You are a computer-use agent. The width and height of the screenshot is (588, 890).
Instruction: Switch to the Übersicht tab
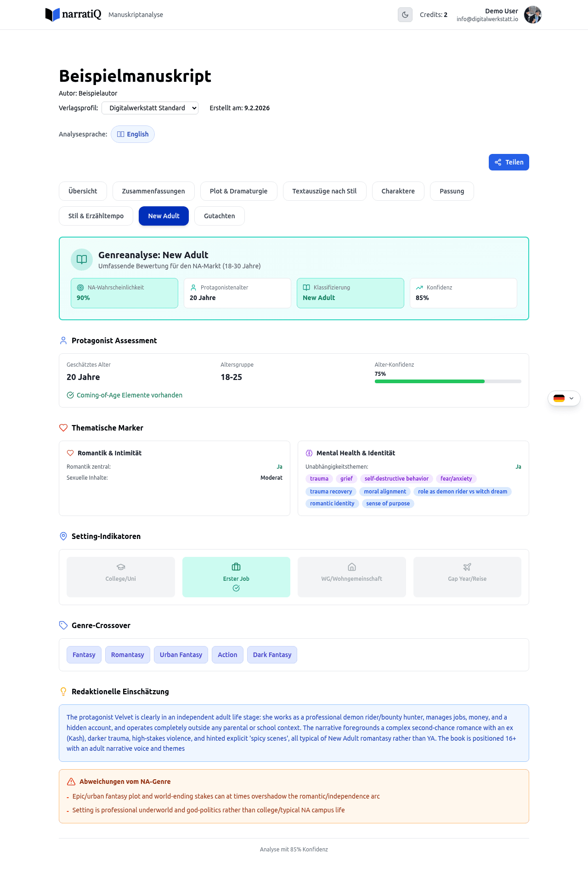[83, 191]
